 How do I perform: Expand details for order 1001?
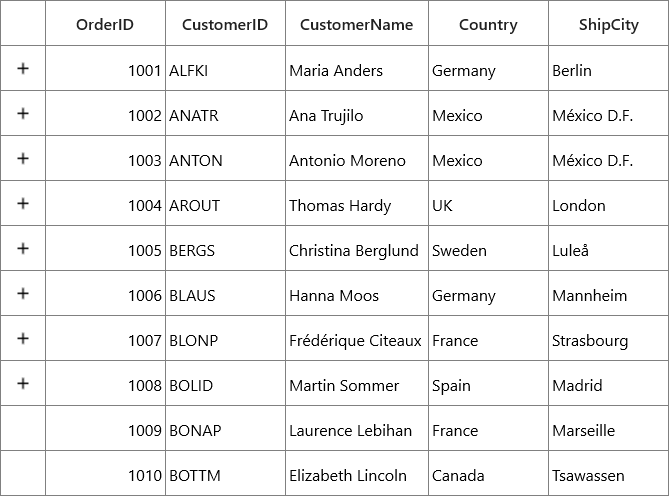(23, 68)
